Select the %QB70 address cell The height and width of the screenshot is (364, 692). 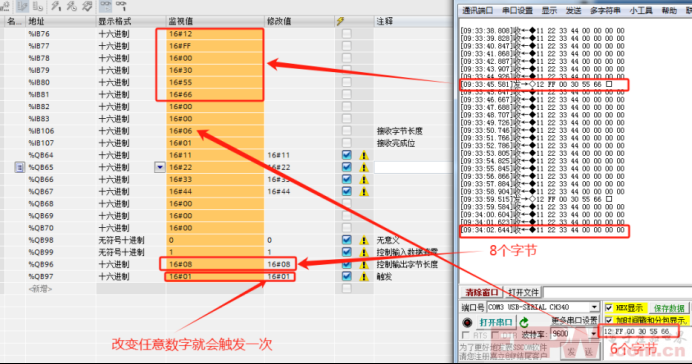click(x=61, y=228)
